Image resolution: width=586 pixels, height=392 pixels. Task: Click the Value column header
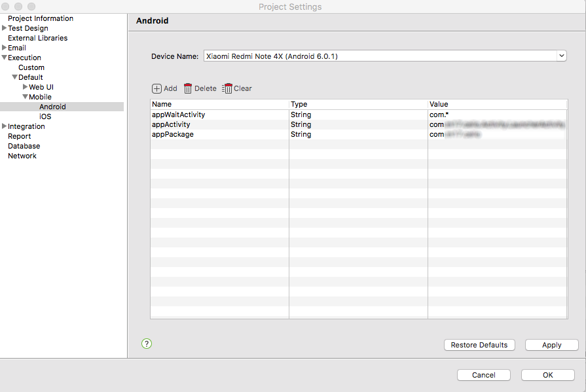click(498, 104)
